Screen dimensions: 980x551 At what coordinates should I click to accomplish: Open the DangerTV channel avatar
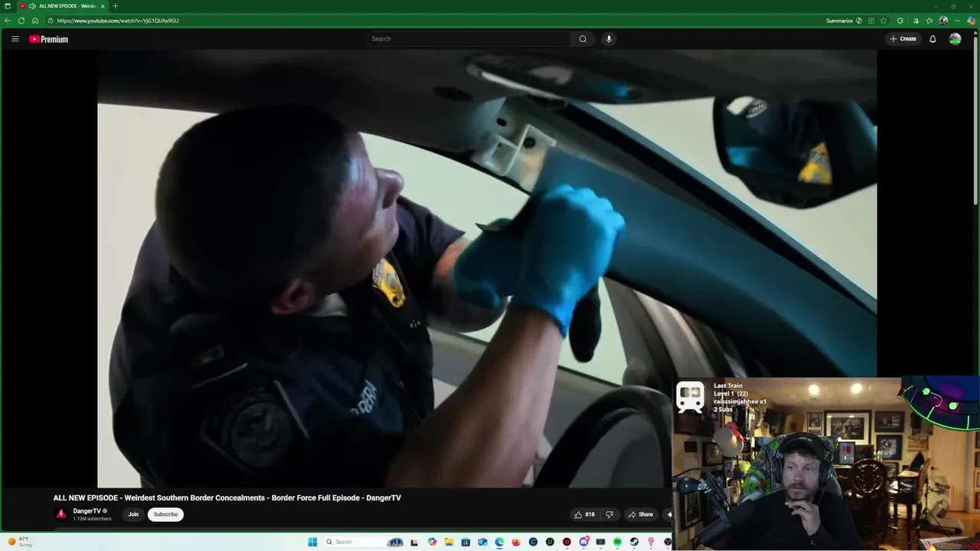61,514
